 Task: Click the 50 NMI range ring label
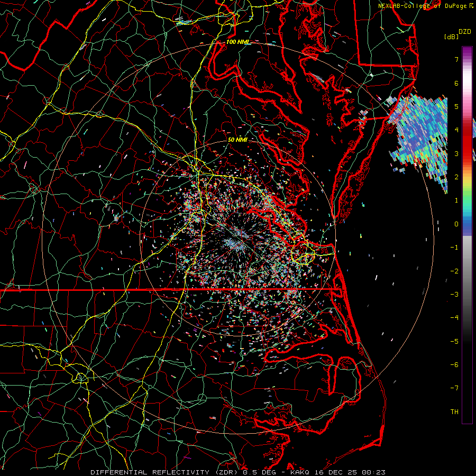click(x=237, y=140)
